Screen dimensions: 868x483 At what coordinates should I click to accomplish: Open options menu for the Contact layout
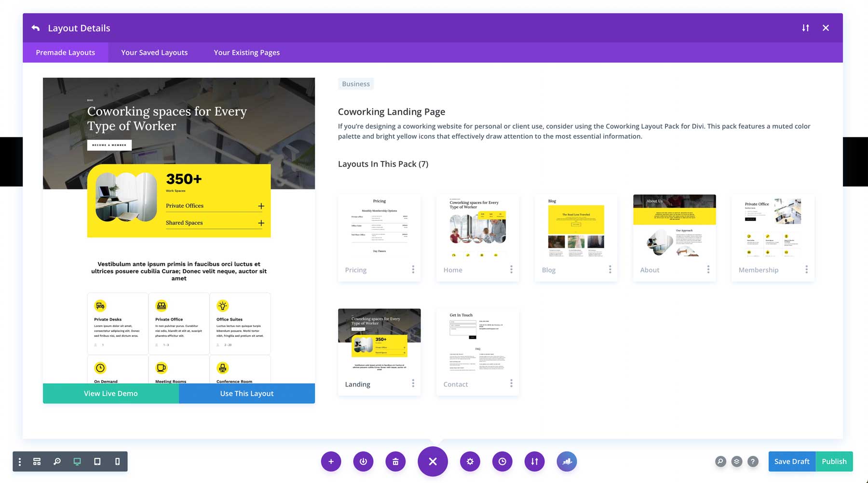pos(511,383)
